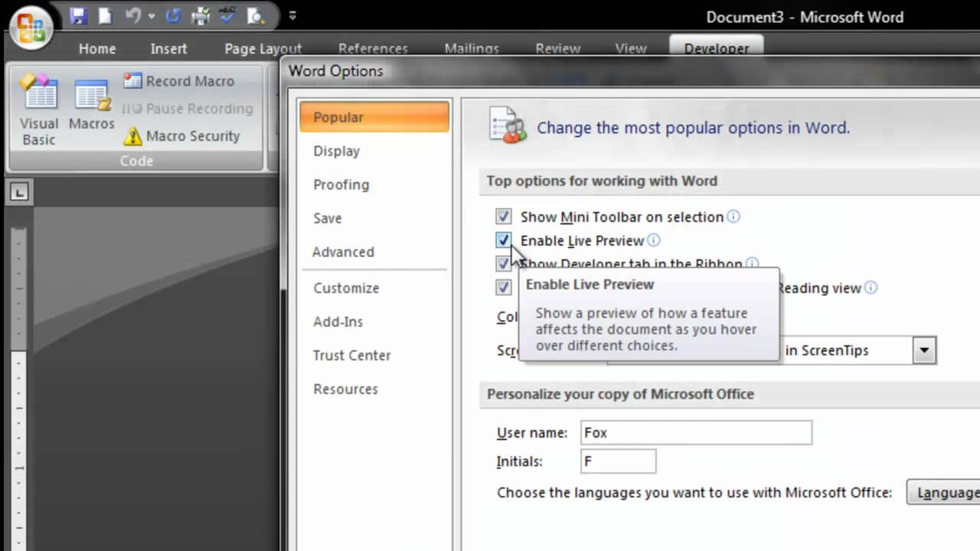The image size is (980, 551).
Task: Click the tab selector button above the ruler
Action: pos(19,192)
